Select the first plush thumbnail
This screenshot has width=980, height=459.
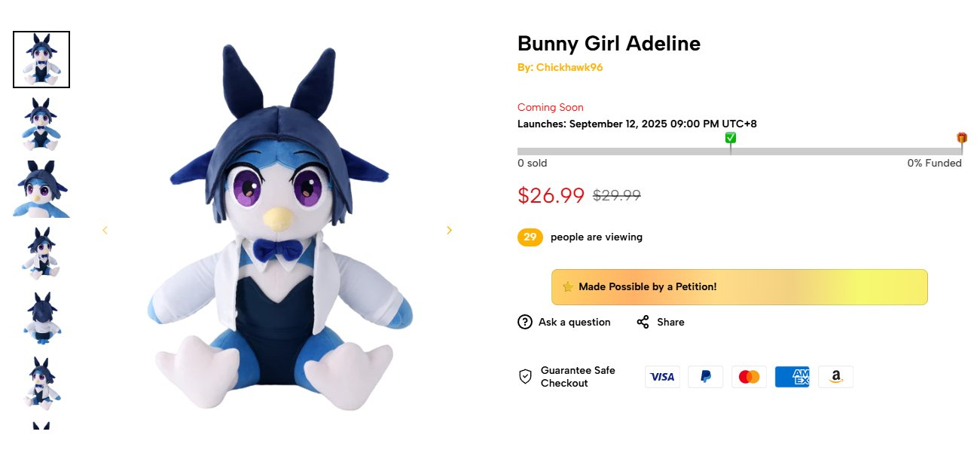(x=41, y=60)
